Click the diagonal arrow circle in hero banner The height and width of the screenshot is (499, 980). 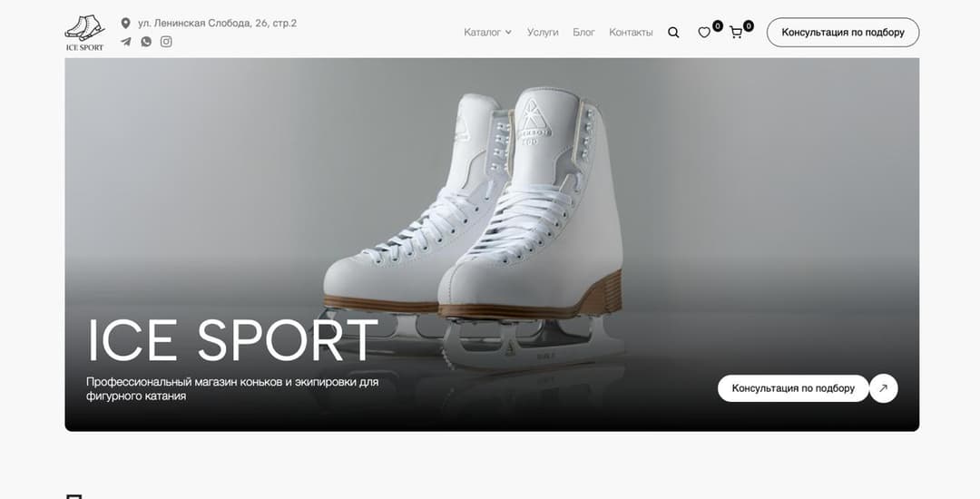coord(884,388)
